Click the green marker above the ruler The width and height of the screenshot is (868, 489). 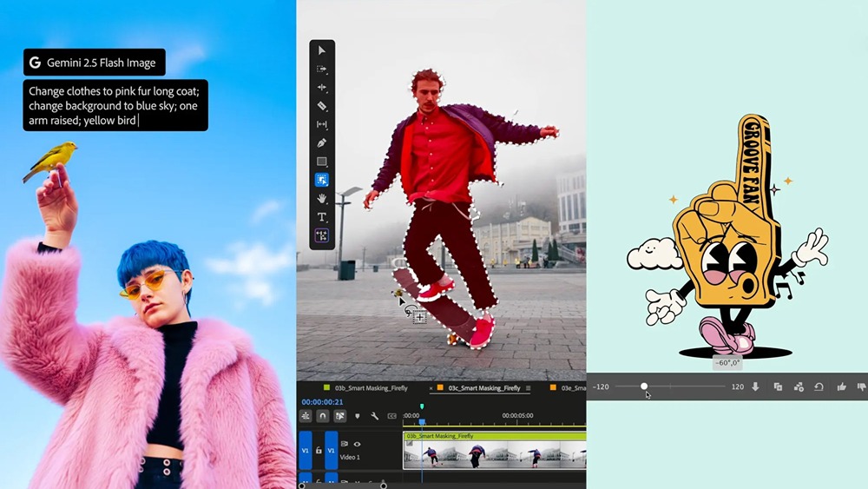(422, 406)
